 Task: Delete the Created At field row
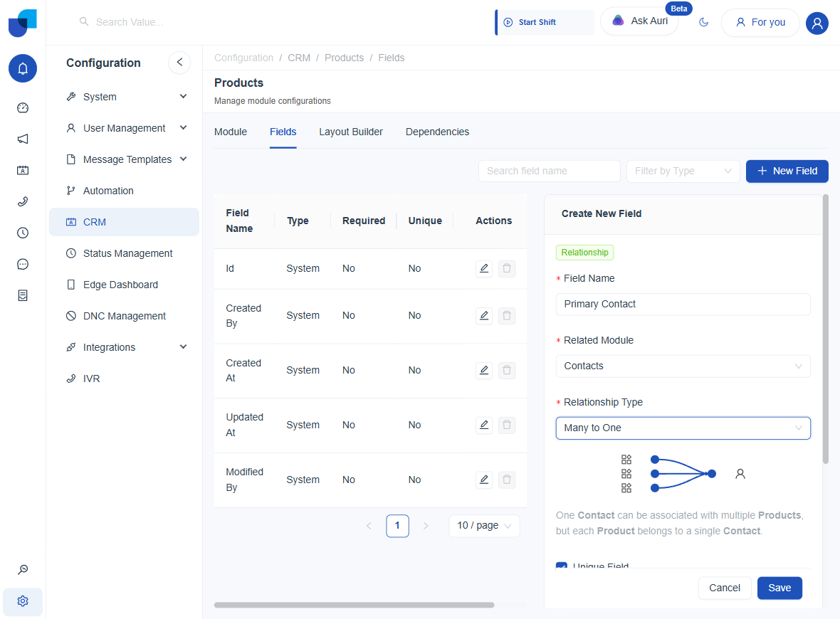tap(507, 370)
